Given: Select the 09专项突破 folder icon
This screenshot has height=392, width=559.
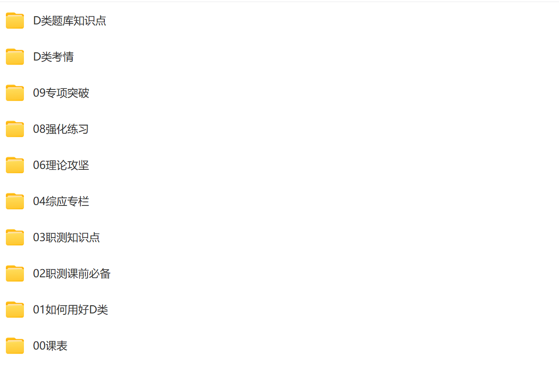Looking at the screenshot, I should pos(15,93).
